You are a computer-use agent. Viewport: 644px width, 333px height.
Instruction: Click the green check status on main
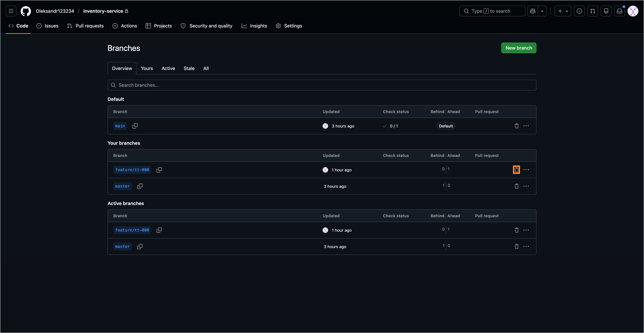pos(384,126)
